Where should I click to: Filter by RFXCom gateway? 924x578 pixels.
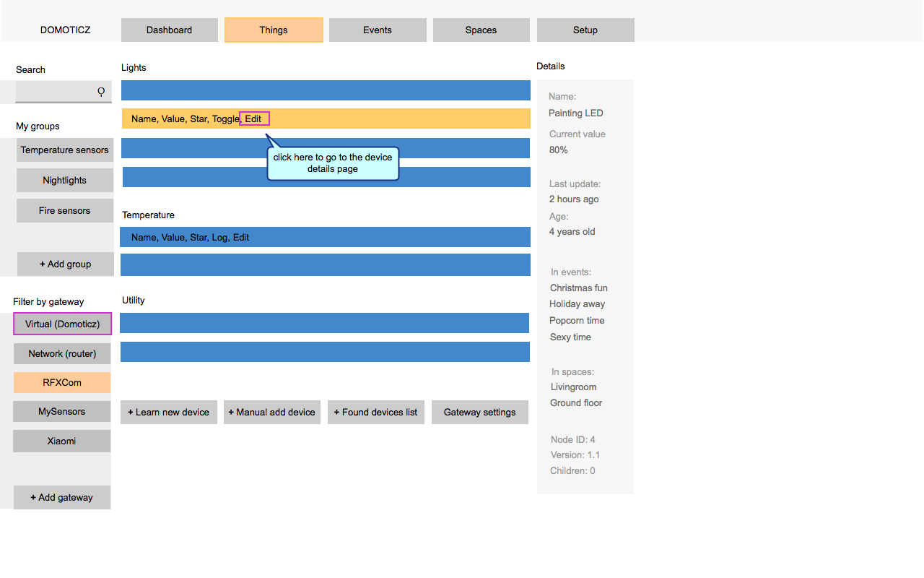tap(62, 383)
